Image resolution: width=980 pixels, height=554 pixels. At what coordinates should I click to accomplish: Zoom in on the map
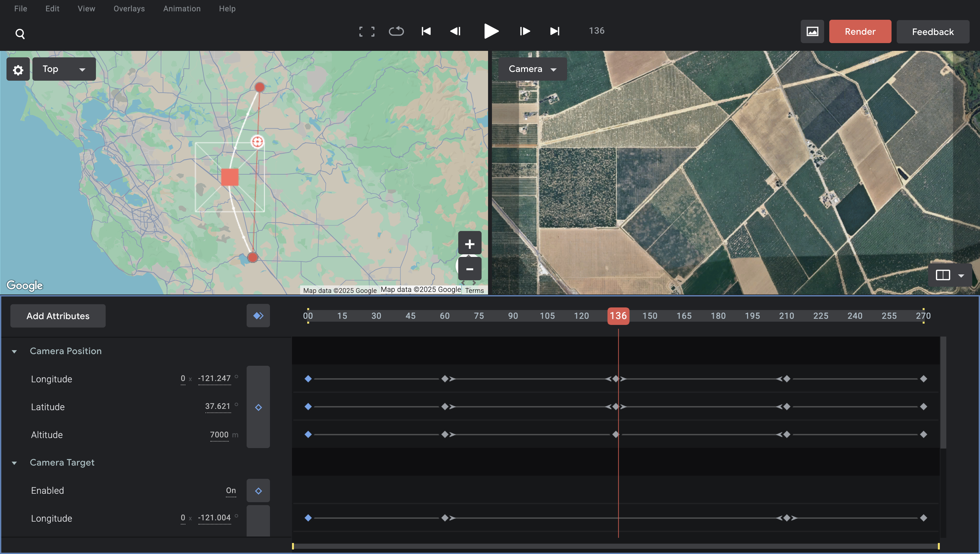click(x=469, y=244)
